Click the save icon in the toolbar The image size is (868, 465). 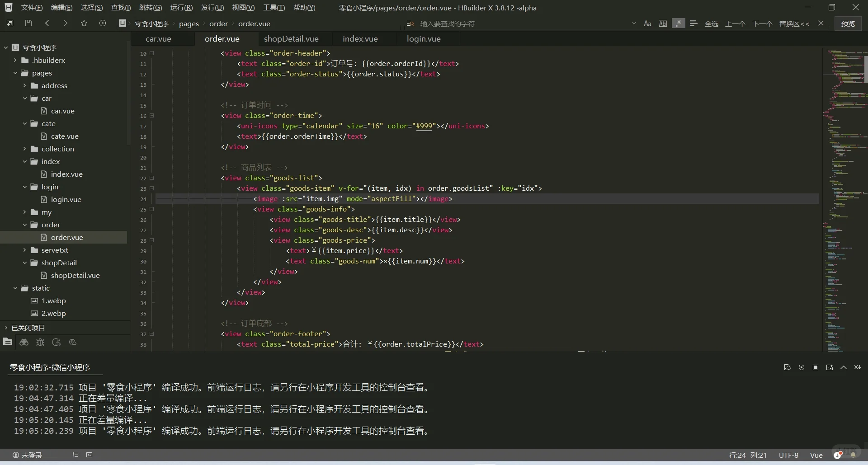point(28,23)
